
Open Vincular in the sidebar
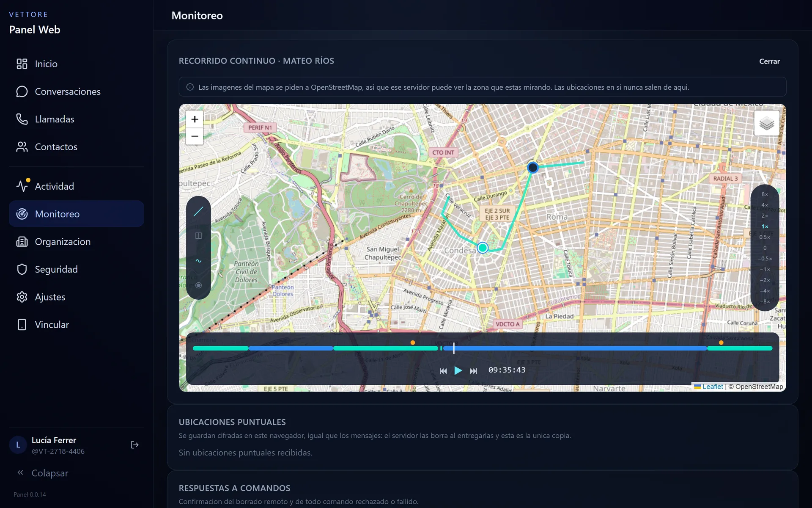76,325
